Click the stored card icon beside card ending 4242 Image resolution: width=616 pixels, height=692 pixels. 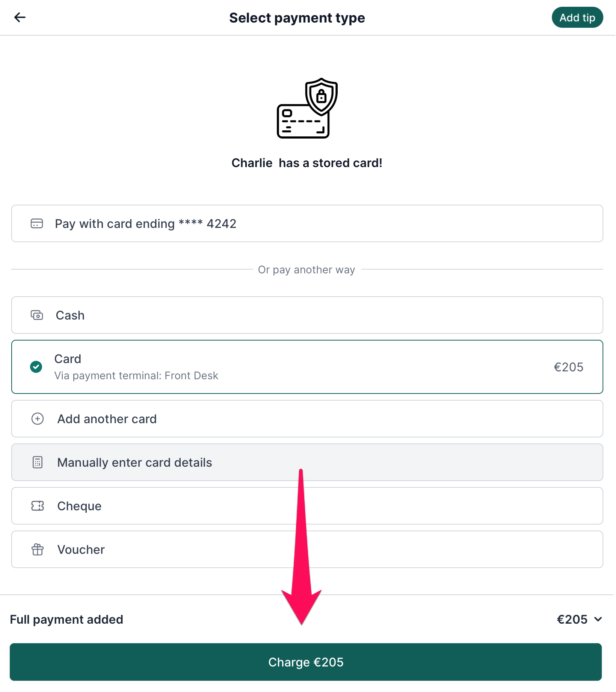37,223
